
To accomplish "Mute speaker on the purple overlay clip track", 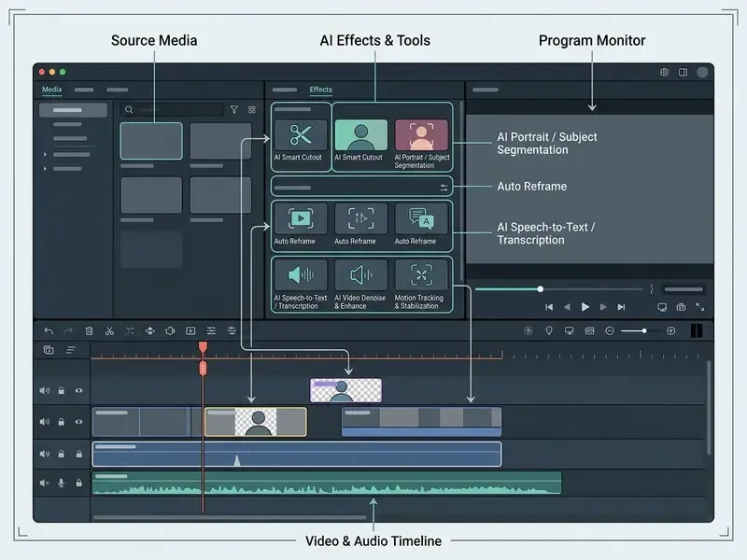I will click(44, 390).
